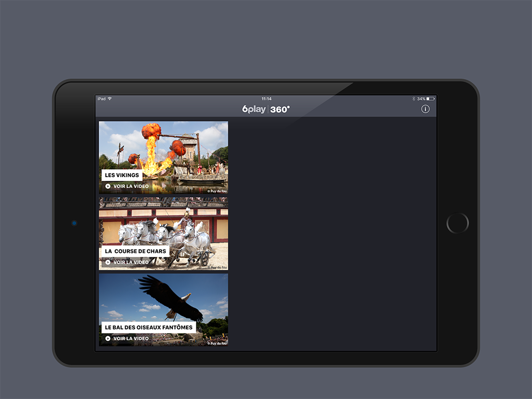Viewport: 532px width, 399px height.
Task: Select 'Voir la video' under Oiseaux Fantômes
Action: pyautogui.click(x=131, y=339)
